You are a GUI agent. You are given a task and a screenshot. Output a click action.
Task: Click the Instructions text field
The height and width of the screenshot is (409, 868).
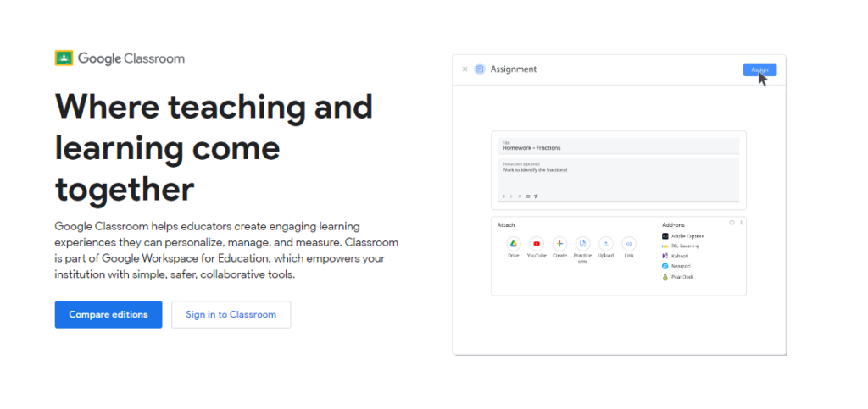click(x=618, y=180)
